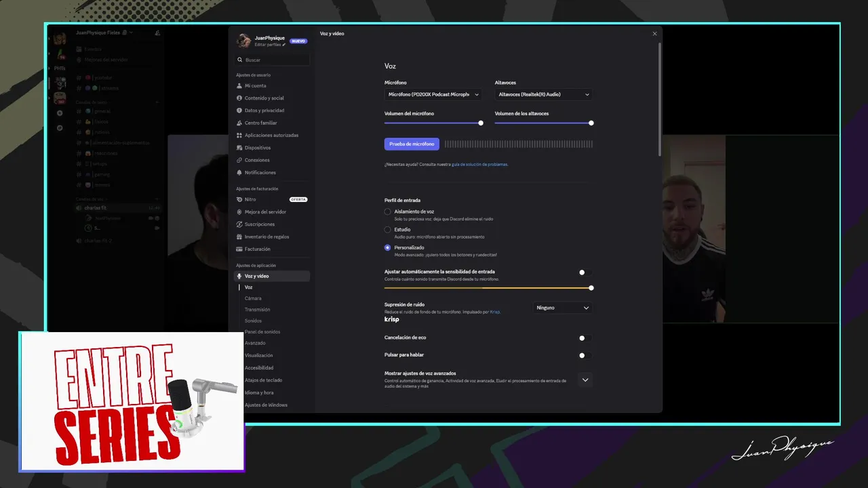Select Voz y vídeo in sidebar
This screenshot has width=868, height=488.
[x=271, y=276]
